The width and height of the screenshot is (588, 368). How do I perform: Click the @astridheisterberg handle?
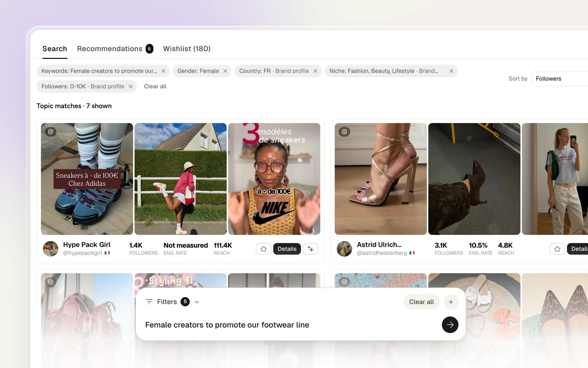[x=382, y=253]
